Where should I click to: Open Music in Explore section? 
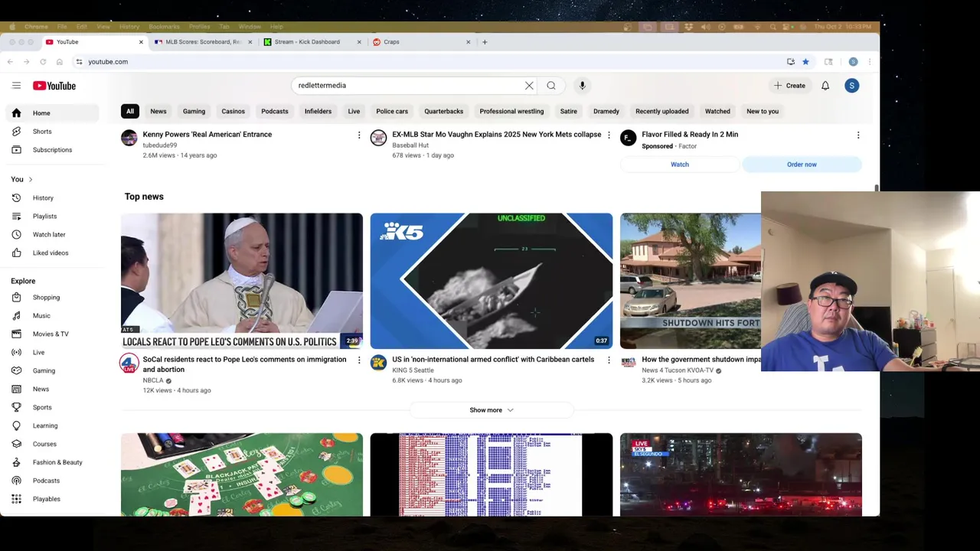point(52,315)
